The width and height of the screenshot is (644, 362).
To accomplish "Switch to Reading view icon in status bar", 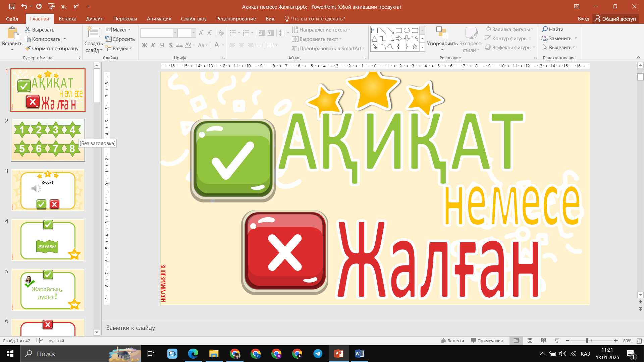I will click(543, 341).
